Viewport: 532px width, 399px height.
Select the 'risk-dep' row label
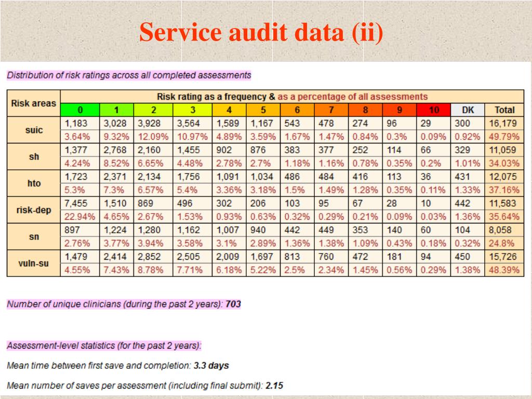[34, 210]
